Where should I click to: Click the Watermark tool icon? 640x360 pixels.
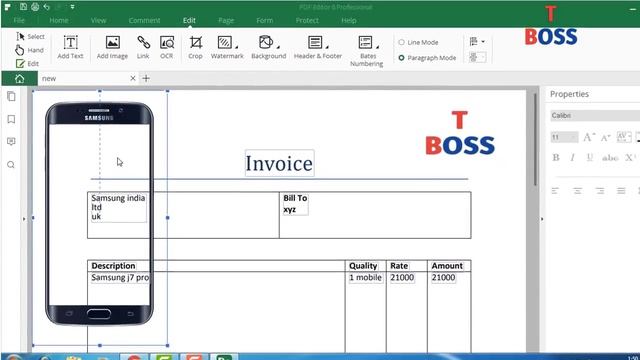click(x=225, y=42)
